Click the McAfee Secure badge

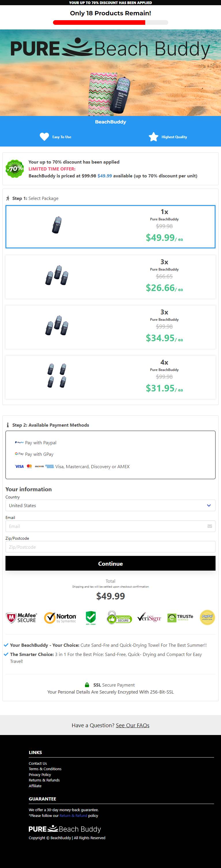point(21,618)
